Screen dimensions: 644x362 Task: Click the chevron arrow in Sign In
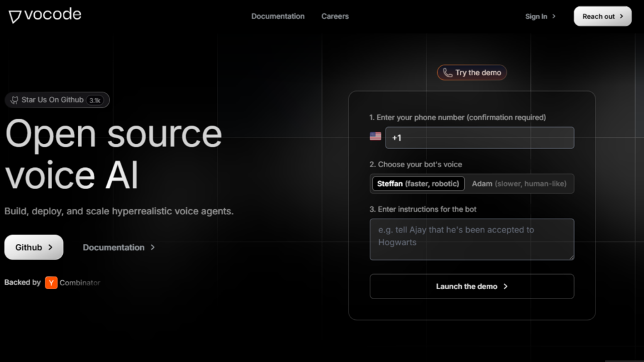[x=554, y=16]
